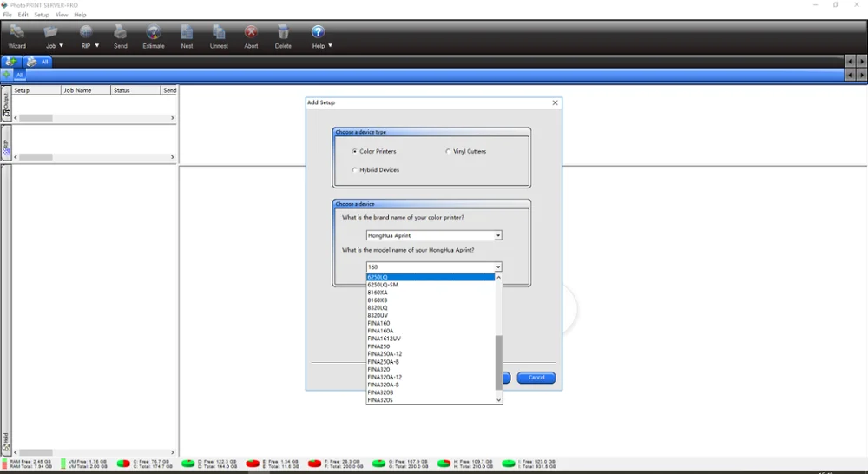Open the vertical RIP side tab

tap(6, 143)
